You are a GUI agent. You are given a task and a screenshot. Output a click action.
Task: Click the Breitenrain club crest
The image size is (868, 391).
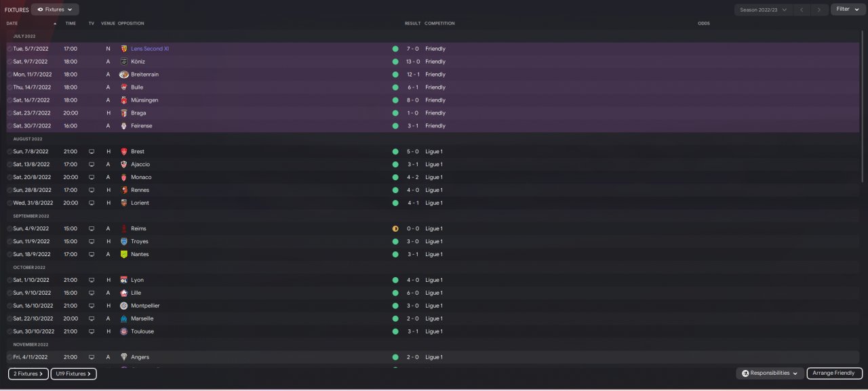pyautogui.click(x=124, y=75)
